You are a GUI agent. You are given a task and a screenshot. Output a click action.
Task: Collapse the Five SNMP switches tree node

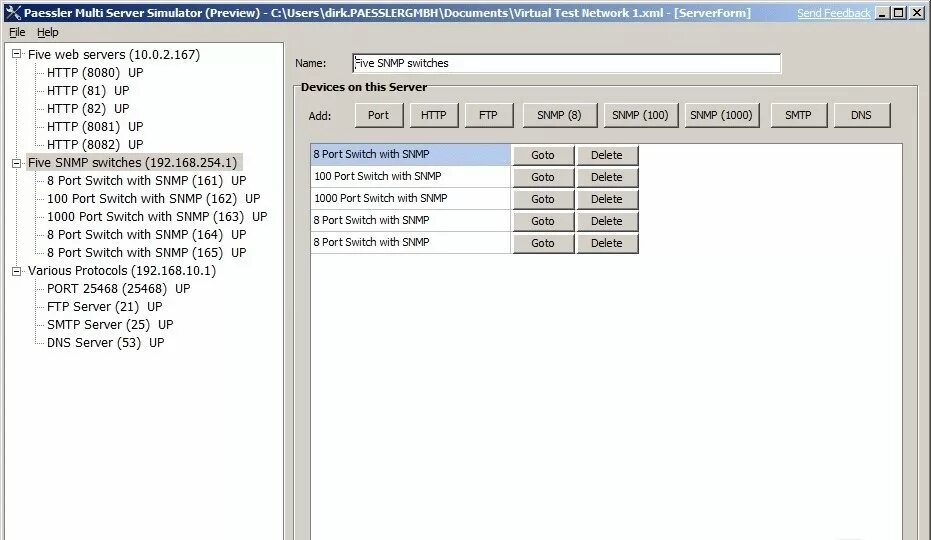[17, 163]
